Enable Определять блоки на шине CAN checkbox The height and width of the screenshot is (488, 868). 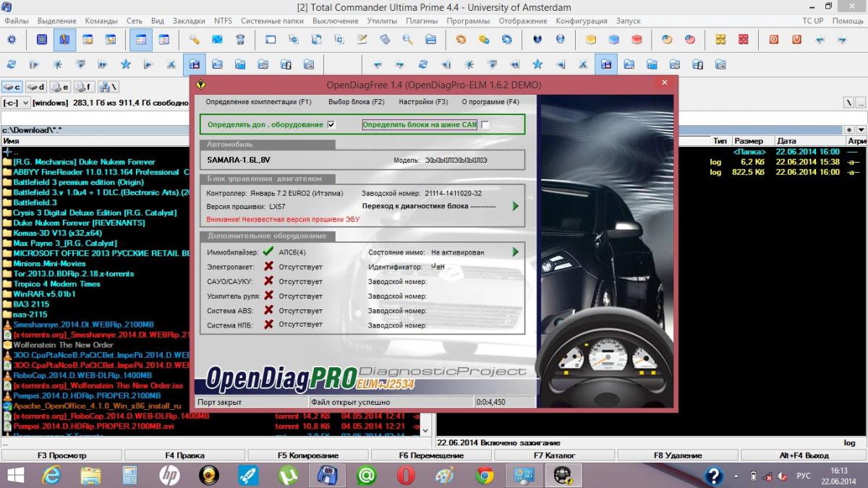(x=485, y=124)
